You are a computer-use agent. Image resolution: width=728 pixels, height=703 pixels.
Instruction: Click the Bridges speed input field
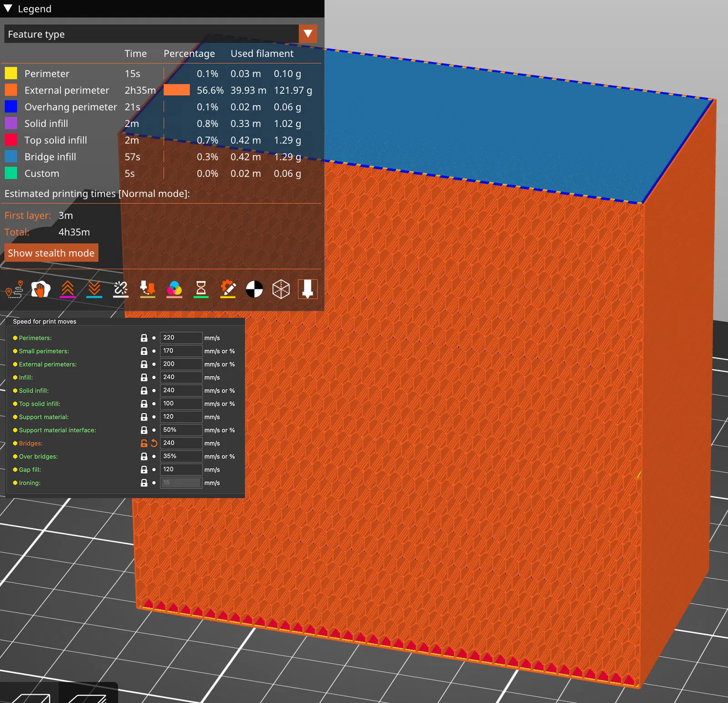181,443
